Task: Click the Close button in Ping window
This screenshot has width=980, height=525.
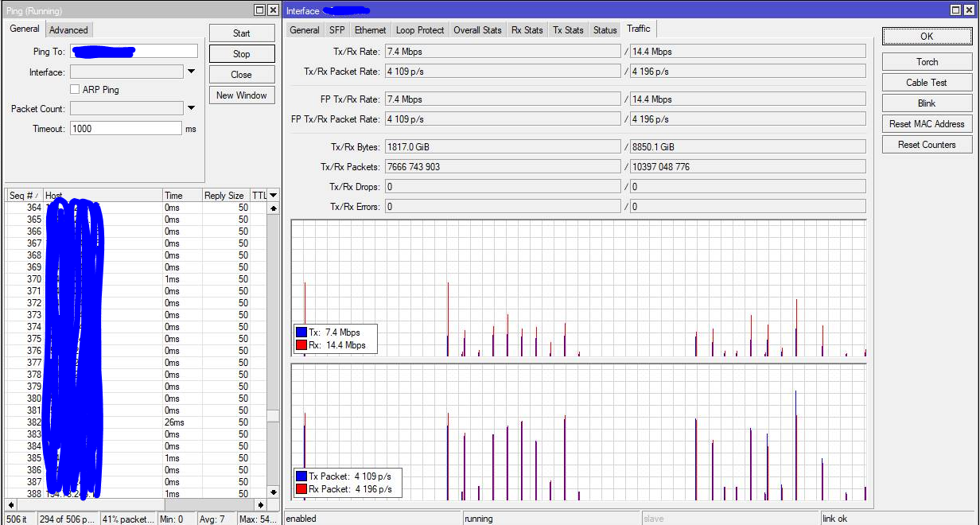Action: click(x=242, y=75)
